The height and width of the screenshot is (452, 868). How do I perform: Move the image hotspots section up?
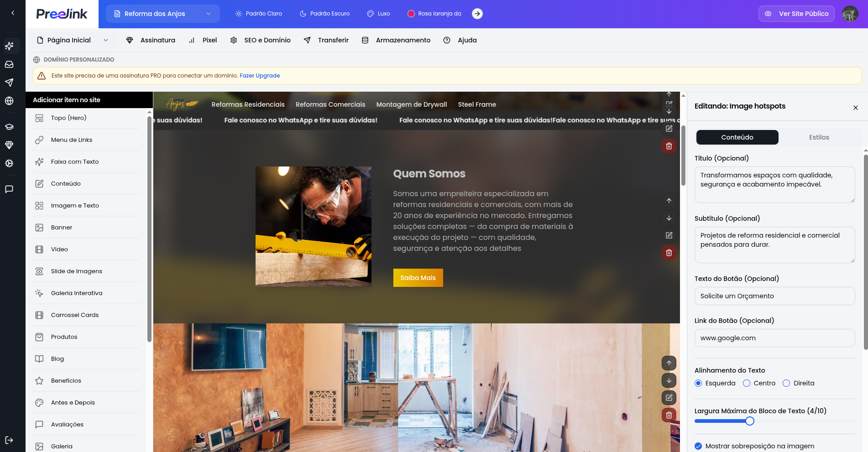coord(669,363)
